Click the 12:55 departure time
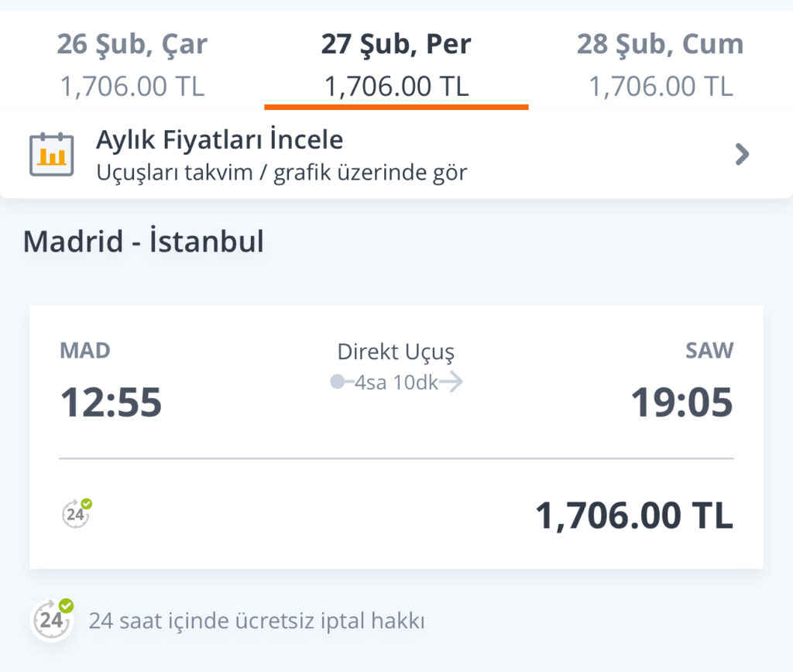The width and height of the screenshot is (793, 672). coord(111,403)
